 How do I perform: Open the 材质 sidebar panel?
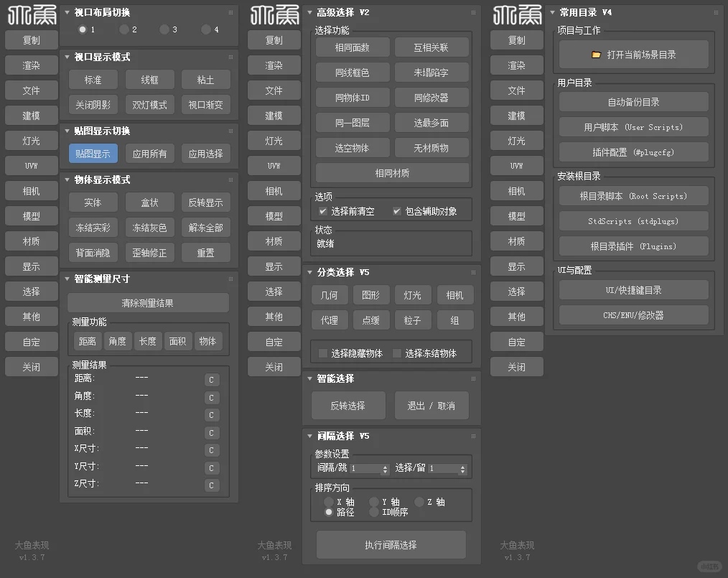(x=31, y=241)
